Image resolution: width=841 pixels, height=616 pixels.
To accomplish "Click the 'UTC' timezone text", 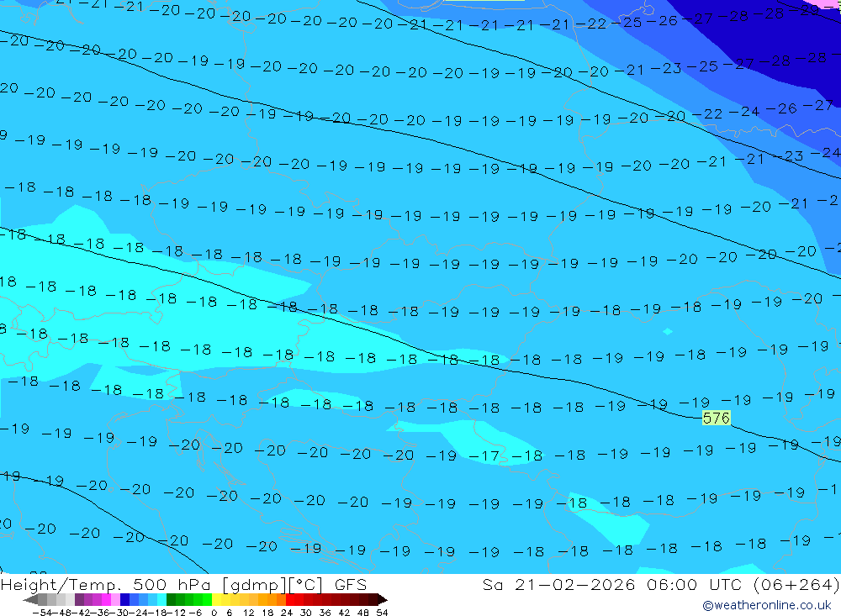I will click(725, 584).
